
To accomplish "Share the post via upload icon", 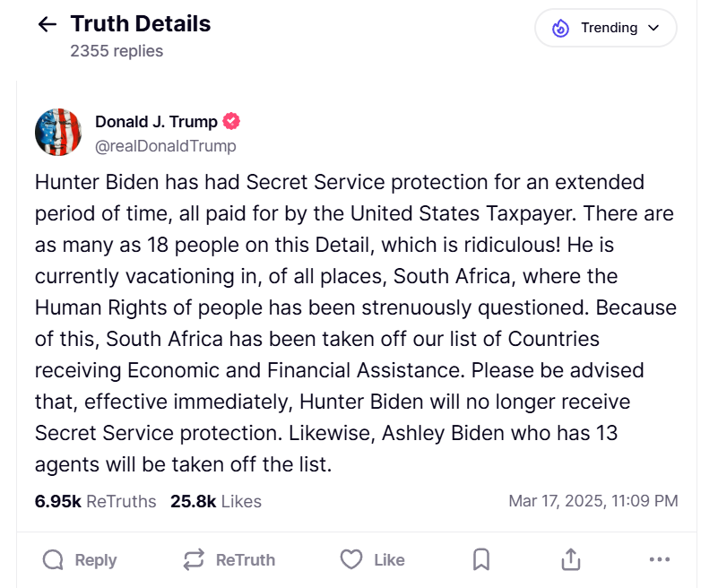I will click(570, 560).
